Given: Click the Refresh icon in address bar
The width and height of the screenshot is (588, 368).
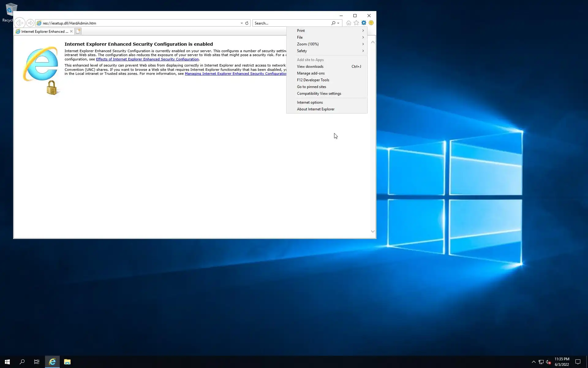Looking at the screenshot, I should (x=247, y=23).
